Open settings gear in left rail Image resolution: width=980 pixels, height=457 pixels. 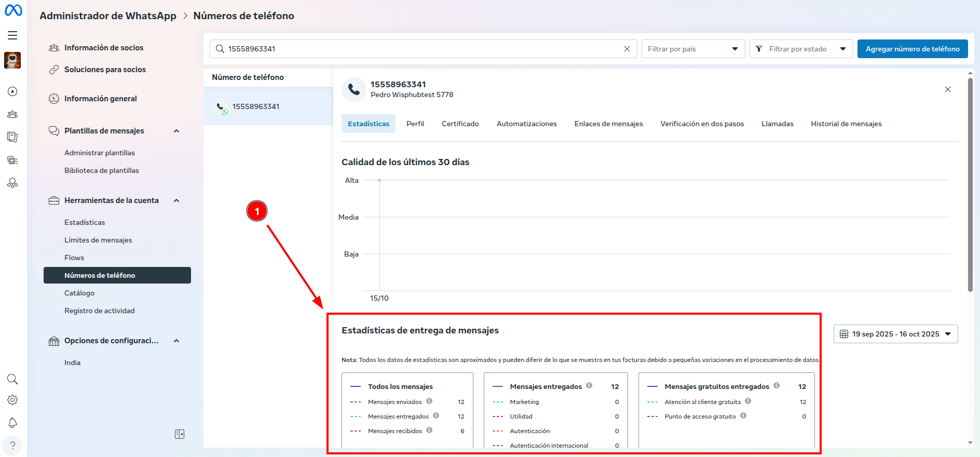pos(12,400)
